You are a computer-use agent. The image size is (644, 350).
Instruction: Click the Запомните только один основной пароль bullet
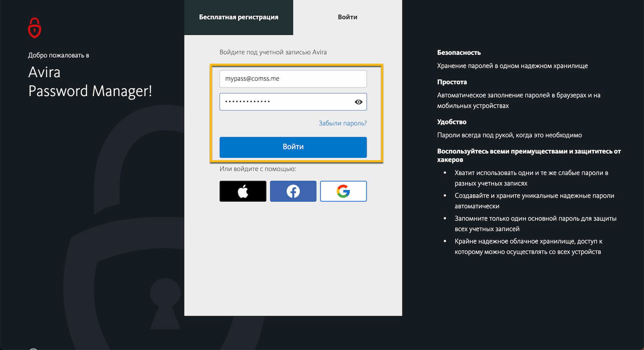coord(536,223)
